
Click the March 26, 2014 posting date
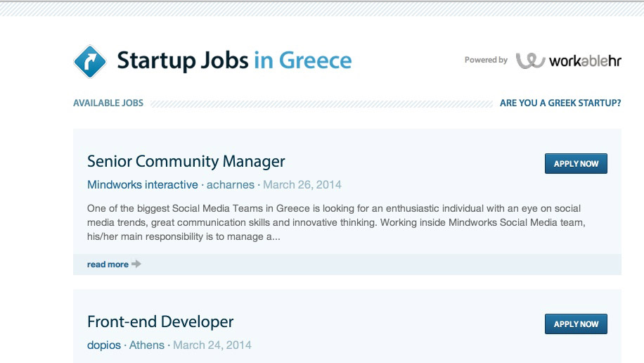tap(302, 185)
